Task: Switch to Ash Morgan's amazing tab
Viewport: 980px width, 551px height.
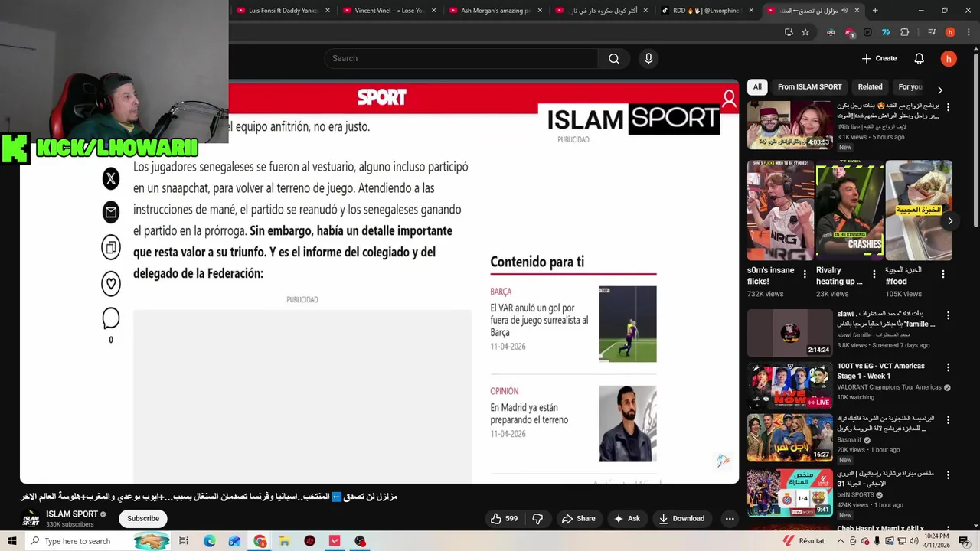Action: pyautogui.click(x=495, y=11)
